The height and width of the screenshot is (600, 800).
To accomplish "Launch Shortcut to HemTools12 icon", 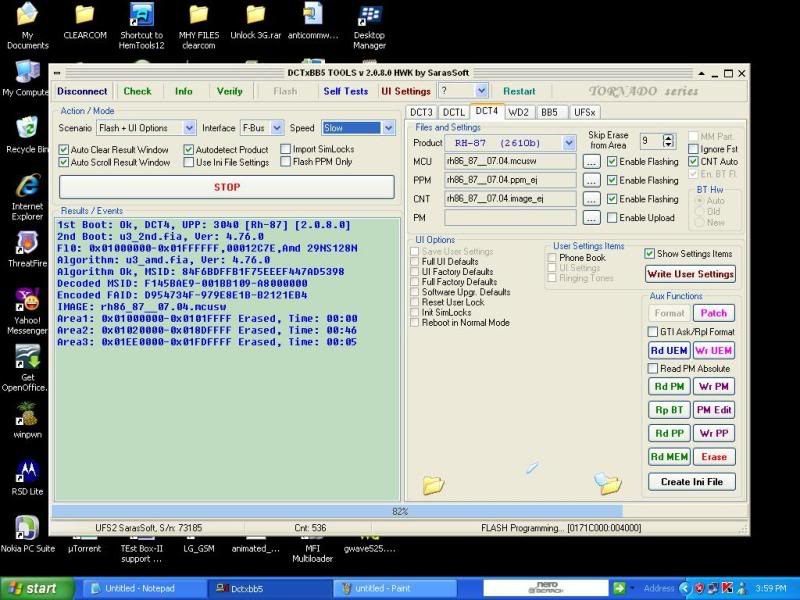I will pyautogui.click(x=141, y=26).
